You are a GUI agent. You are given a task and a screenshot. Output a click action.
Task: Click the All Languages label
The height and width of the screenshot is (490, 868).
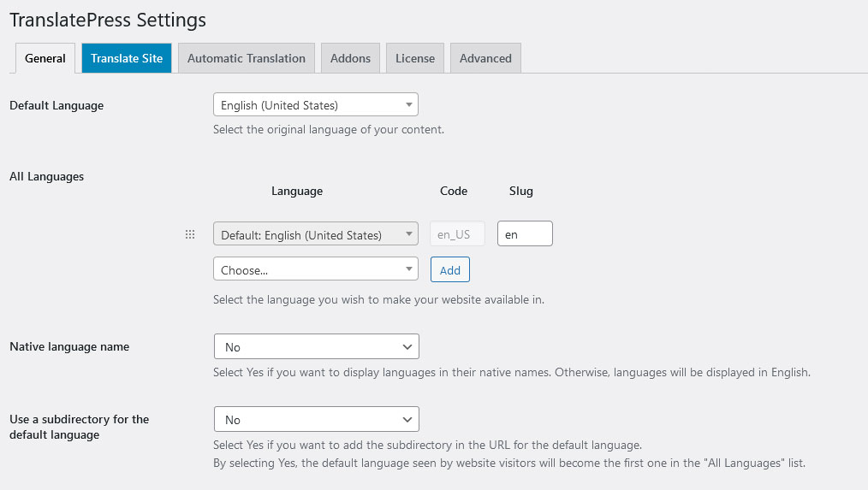tap(46, 176)
